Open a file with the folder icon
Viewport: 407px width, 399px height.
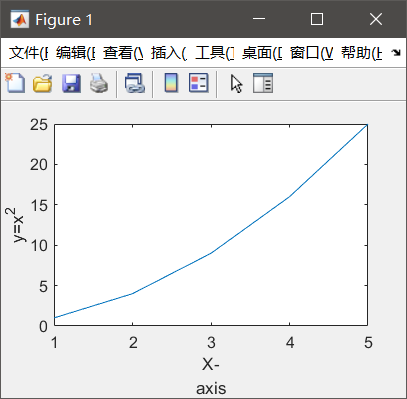click(42, 83)
